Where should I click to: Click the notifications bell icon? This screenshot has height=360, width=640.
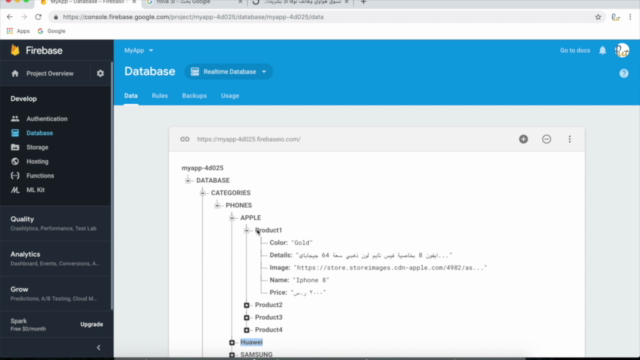(602, 50)
